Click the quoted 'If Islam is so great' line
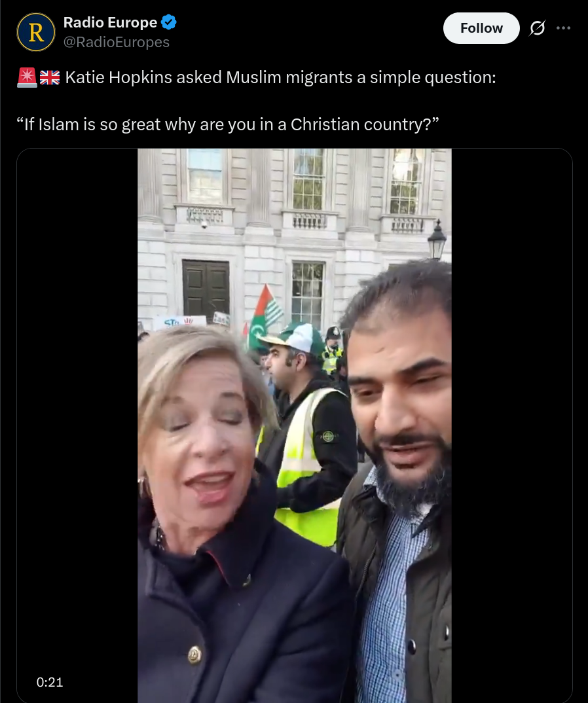Screen dimensions: 588x703 point(227,124)
